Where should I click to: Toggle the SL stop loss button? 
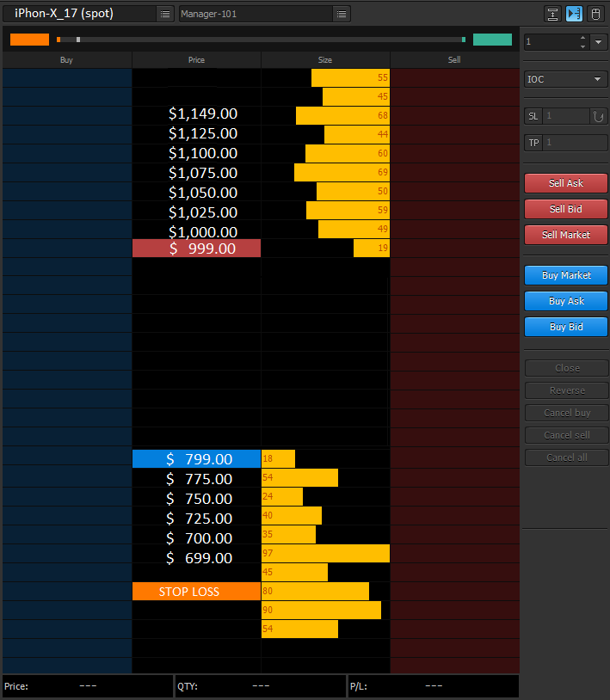pos(533,116)
